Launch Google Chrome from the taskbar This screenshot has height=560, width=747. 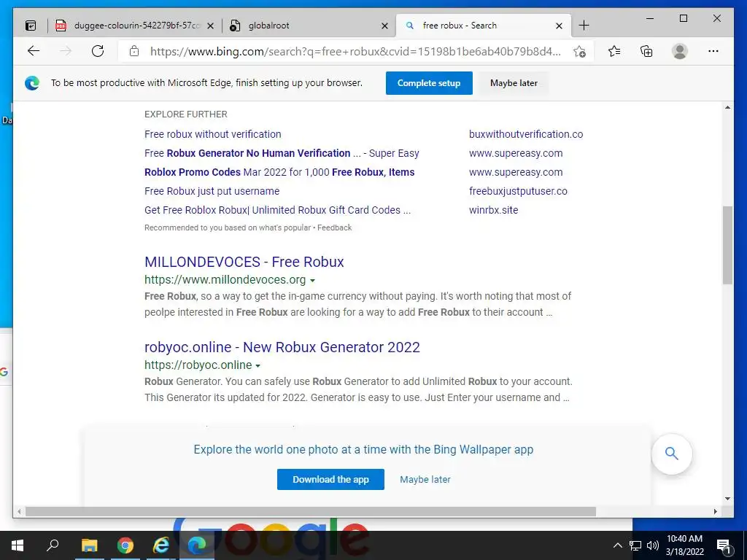tap(125, 545)
